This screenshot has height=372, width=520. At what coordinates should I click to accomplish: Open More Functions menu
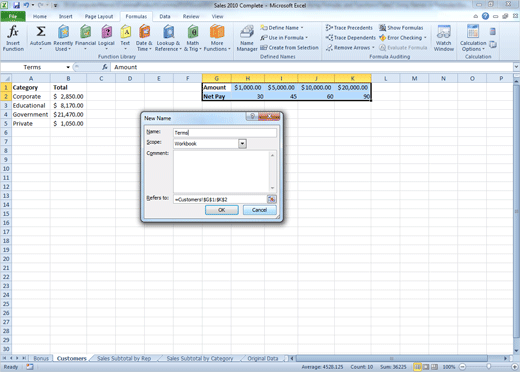[x=217, y=38]
